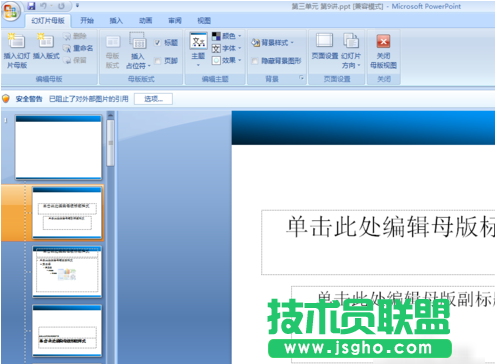Select the third layout thumbnail with content
Viewport: 495px width, 364px height.
coord(67,272)
